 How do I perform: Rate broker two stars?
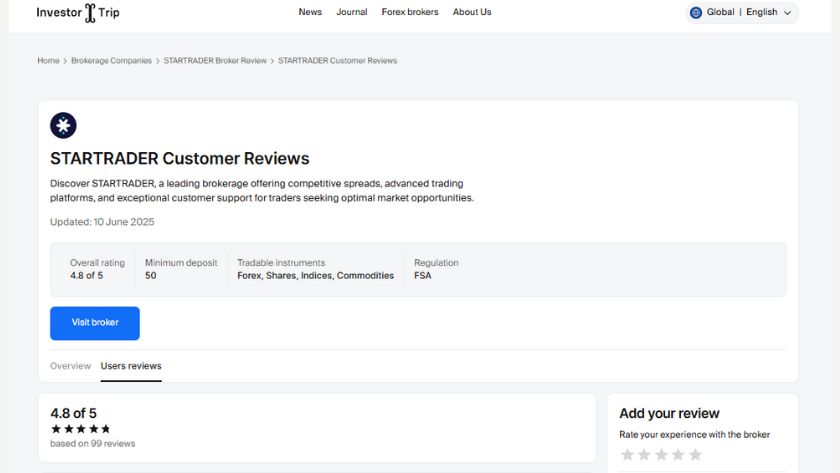644,455
